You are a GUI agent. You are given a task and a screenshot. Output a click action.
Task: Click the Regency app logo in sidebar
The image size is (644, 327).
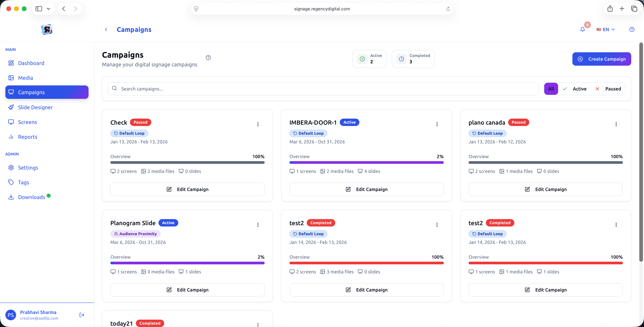pyautogui.click(x=47, y=29)
